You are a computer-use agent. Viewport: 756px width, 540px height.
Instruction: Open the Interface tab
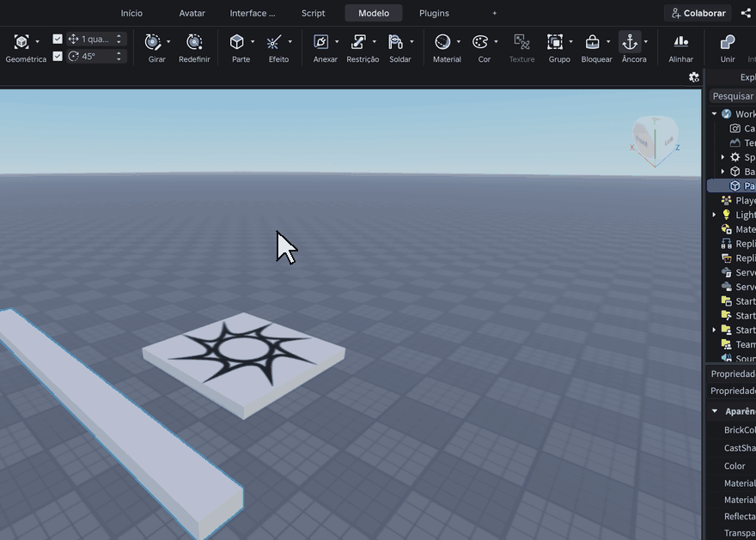[x=253, y=13]
